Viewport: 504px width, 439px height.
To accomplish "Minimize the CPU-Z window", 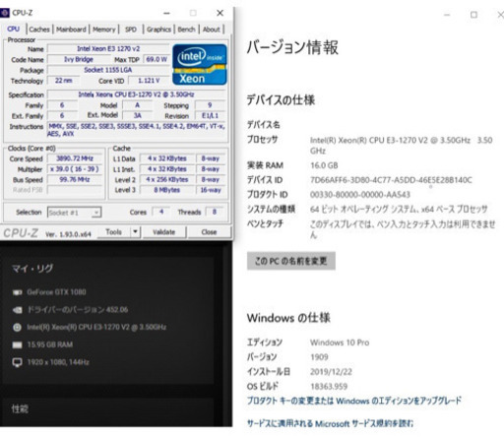I will (167, 13).
